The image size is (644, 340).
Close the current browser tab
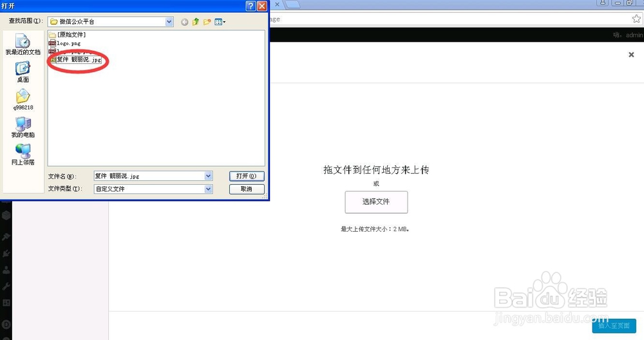(x=277, y=4)
